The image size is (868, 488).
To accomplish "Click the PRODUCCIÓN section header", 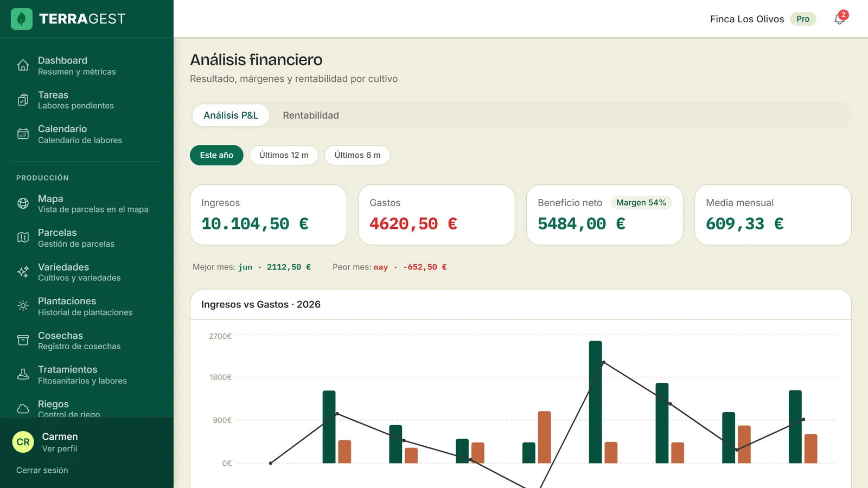I will tap(42, 178).
